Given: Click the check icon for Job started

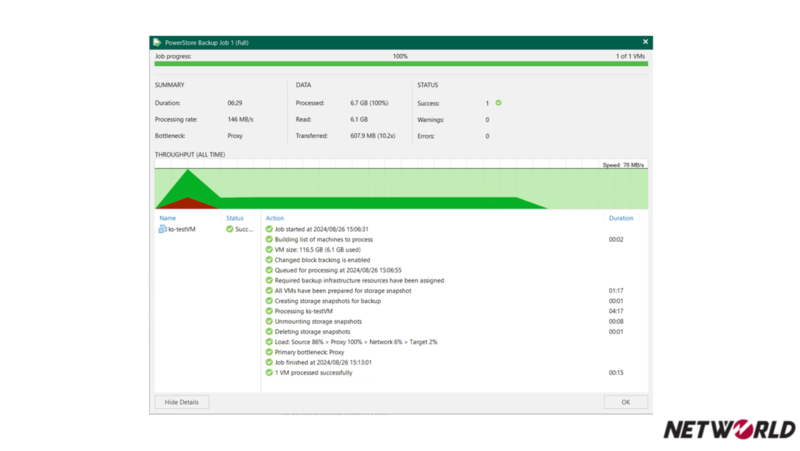Looking at the screenshot, I should (269, 229).
